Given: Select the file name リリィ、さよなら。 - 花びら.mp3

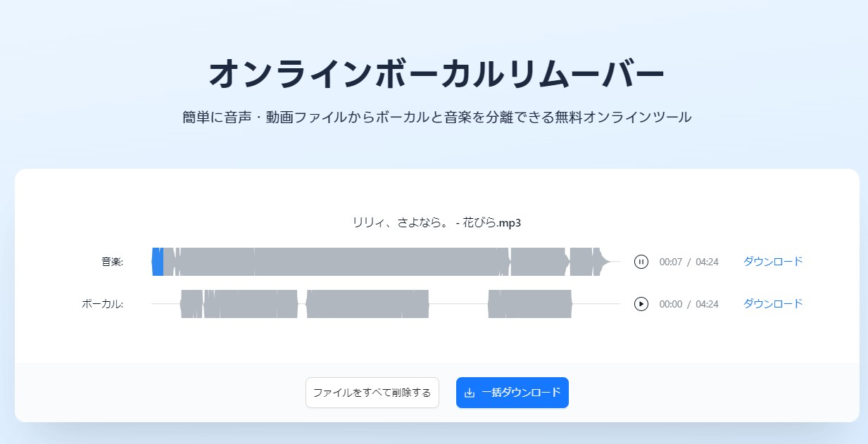Looking at the screenshot, I should pyautogui.click(x=436, y=222).
